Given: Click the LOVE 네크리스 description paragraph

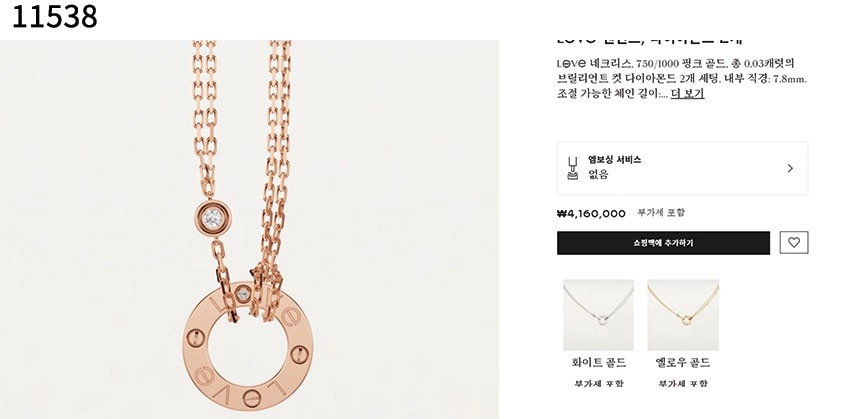Looking at the screenshot, I should tap(682, 78).
